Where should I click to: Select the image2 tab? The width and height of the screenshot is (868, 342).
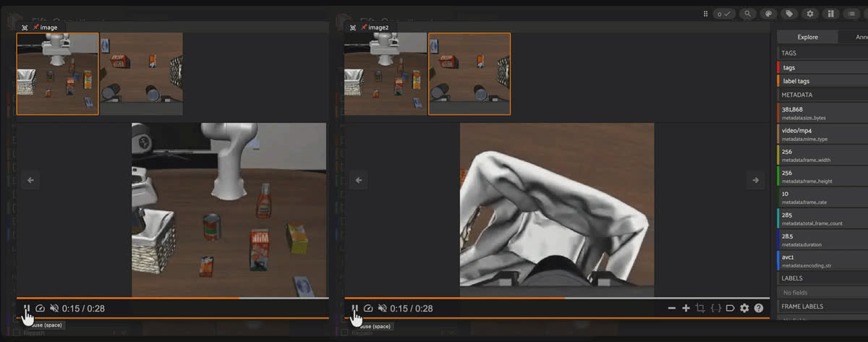click(378, 27)
